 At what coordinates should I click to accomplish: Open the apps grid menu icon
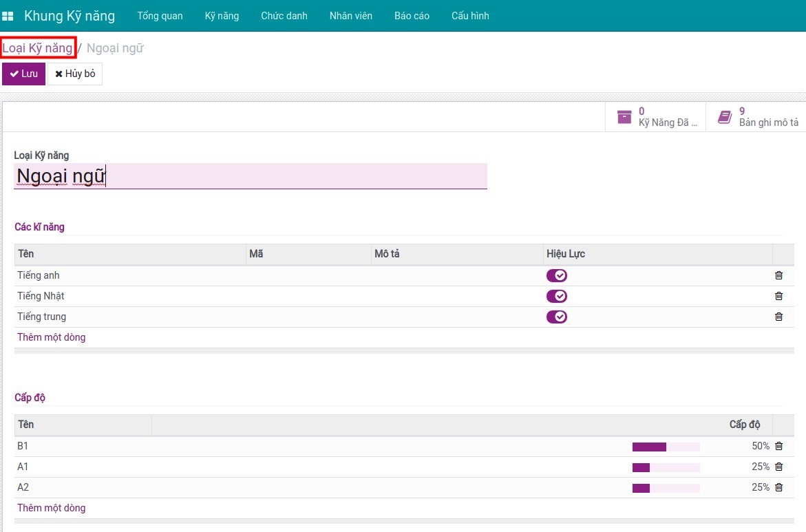(x=8, y=16)
